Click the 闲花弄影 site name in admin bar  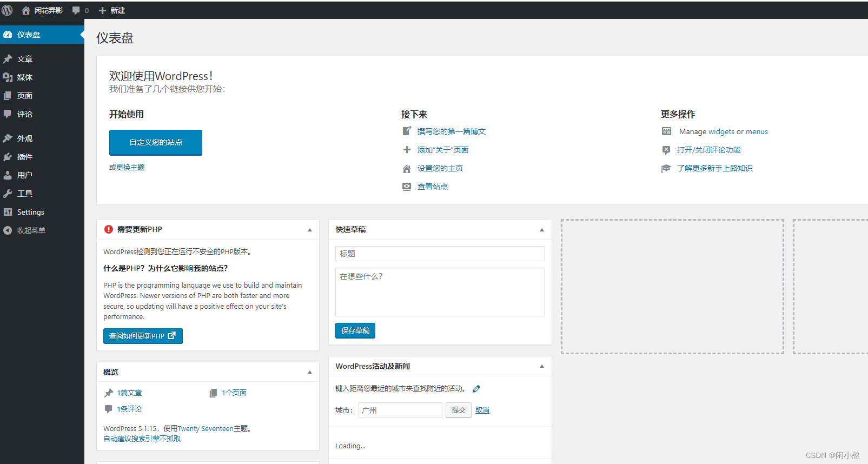pos(49,10)
